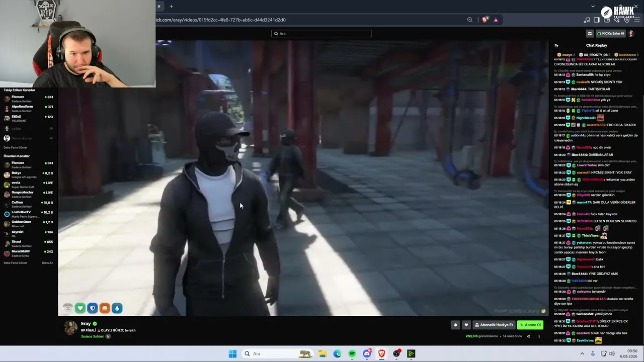
Task: Collapse the Chat Replay panel
Action: pos(556,45)
